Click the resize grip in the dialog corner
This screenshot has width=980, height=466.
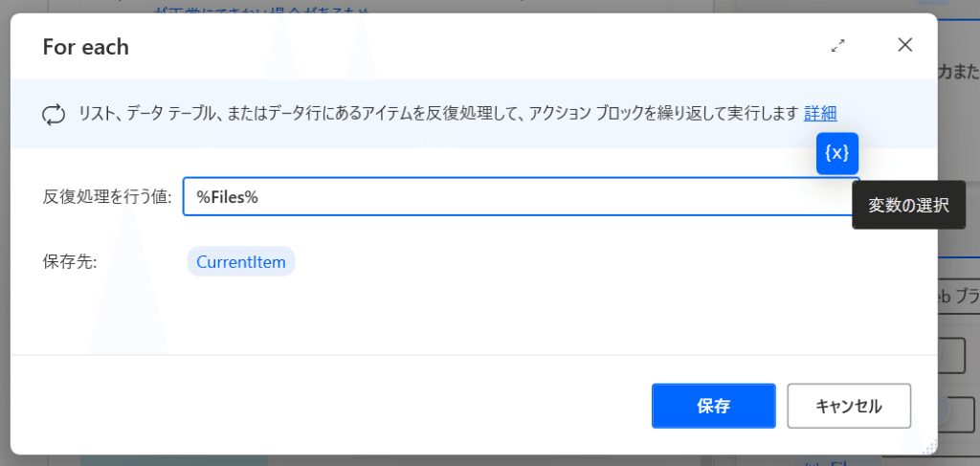coord(930,446)
